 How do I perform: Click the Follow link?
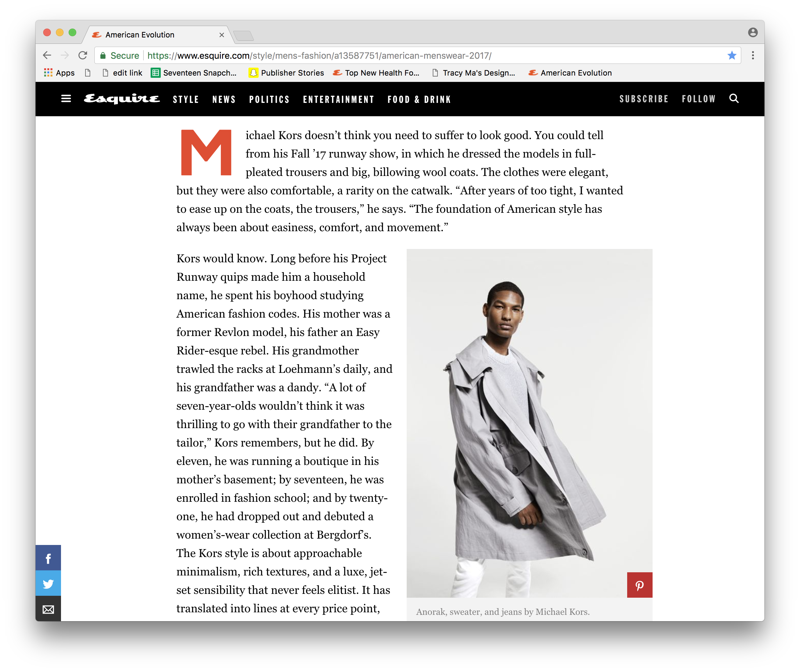click(699, 99)
